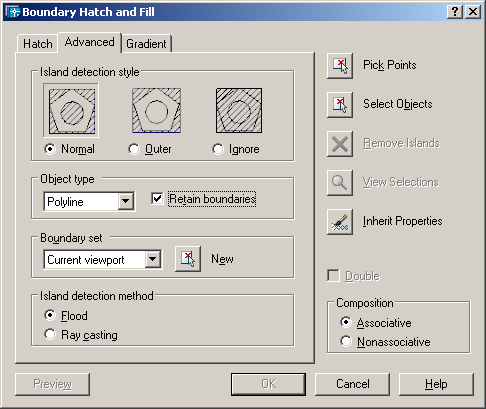Select the Ignore island style preview image
The width and height of the screenshot is (486, 409).
(239, 110)
